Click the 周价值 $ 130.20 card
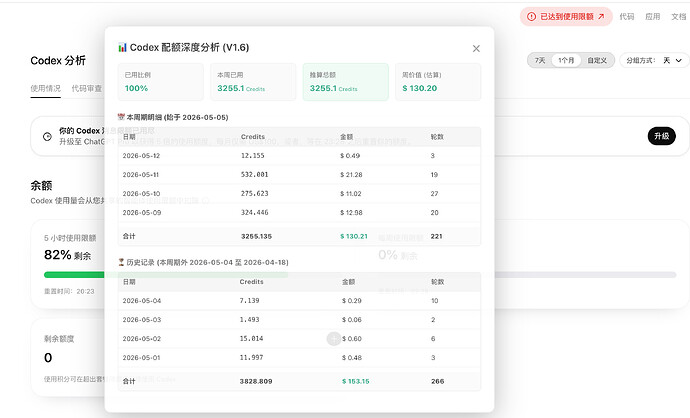This screenshot has height=418, width=690. point(438,82)
